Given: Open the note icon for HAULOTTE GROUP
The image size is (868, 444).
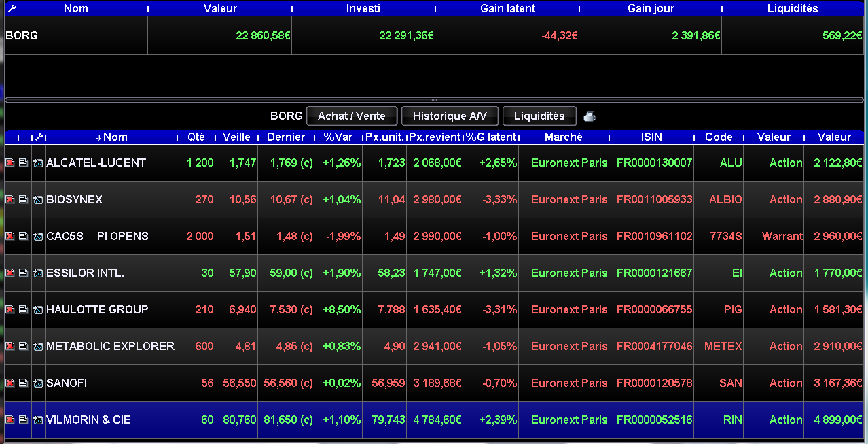Looking at the screenshot, I should [x=23, y=310].
